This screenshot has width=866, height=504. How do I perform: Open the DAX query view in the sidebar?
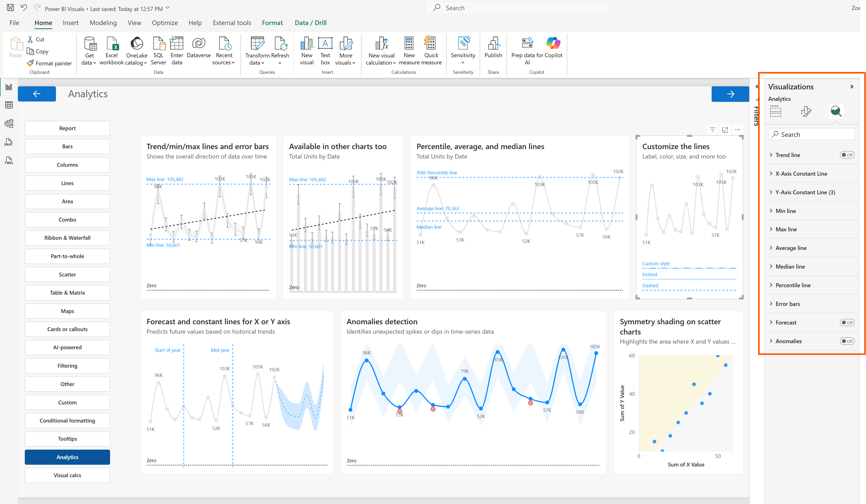tap(9, 142)
